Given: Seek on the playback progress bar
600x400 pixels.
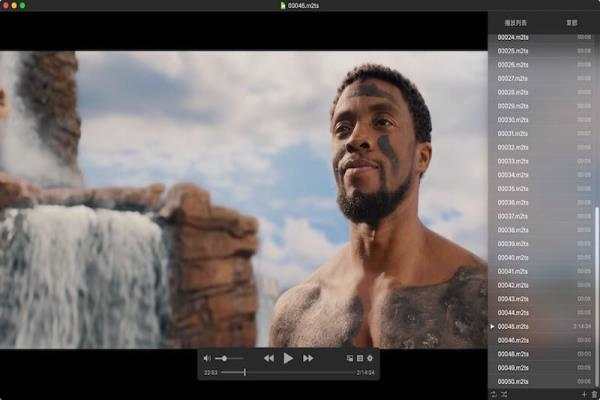Looking at the screenshot, I should 287,372.
